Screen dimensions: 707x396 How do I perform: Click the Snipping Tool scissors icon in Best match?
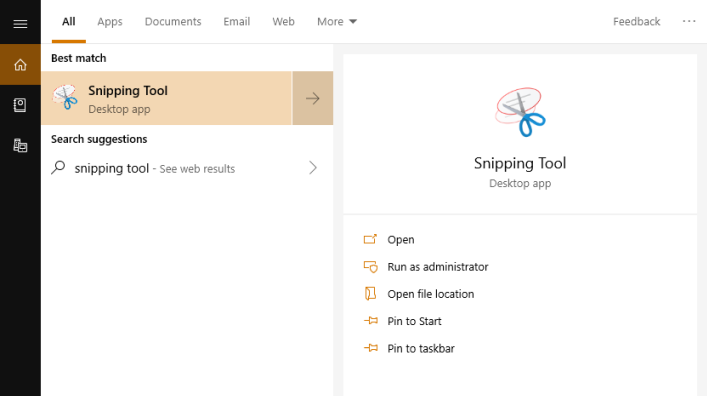[65, 97]
